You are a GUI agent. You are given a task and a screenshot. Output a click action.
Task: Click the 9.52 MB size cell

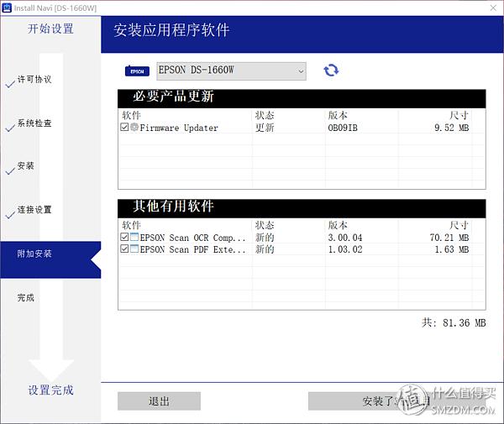452,128
